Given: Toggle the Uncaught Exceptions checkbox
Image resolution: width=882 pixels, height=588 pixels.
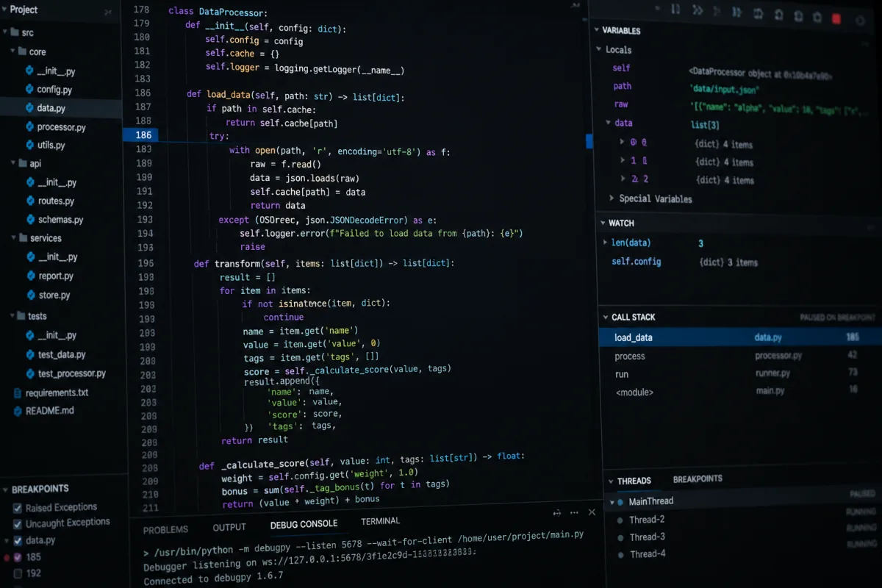Looking at the screenshot, I should (x=18, y=524).
